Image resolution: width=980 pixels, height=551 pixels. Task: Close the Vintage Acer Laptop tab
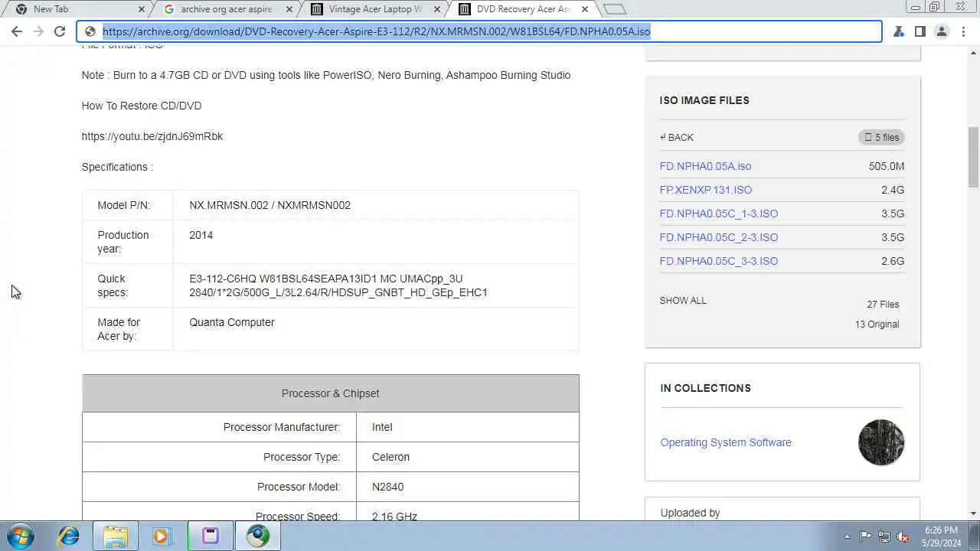pyautogui.click(x=438, y=9)
